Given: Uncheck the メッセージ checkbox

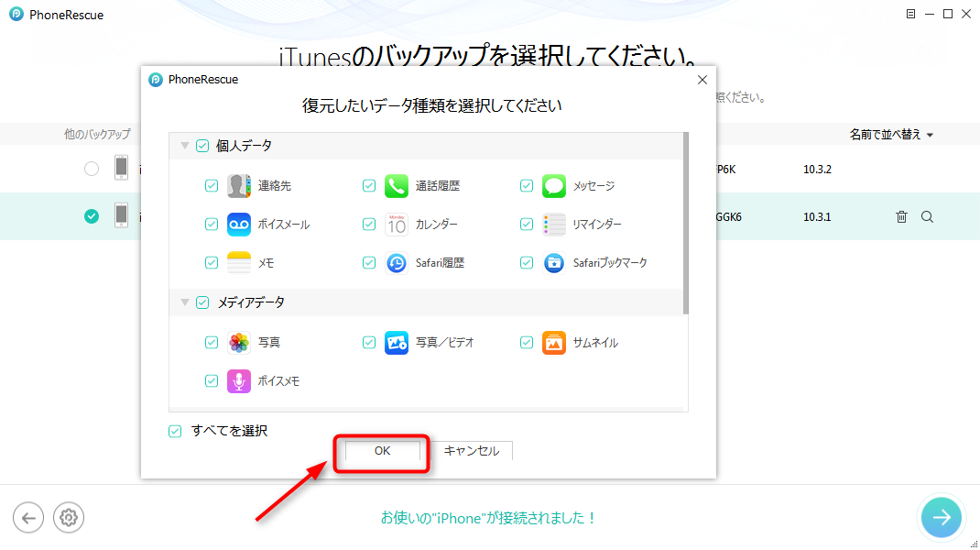Looking at the screenshot, I should (x=527, y=186).
